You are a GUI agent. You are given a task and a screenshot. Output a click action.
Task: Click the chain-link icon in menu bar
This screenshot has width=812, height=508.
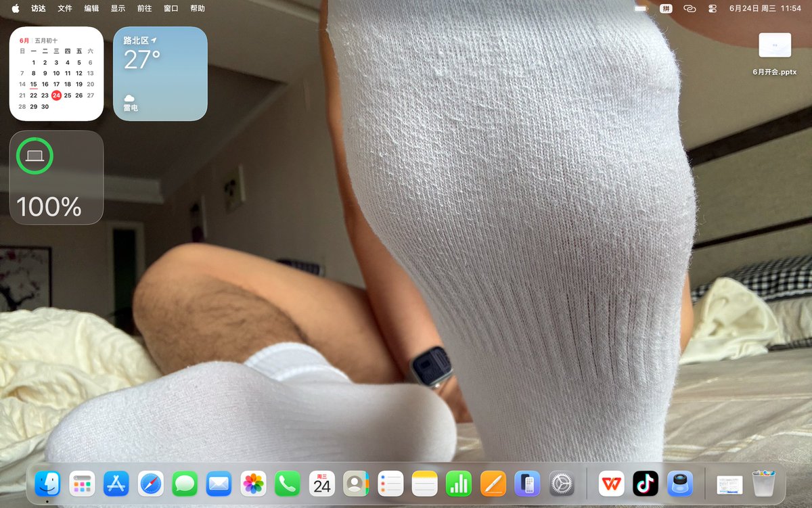click(x=690, y=8)
